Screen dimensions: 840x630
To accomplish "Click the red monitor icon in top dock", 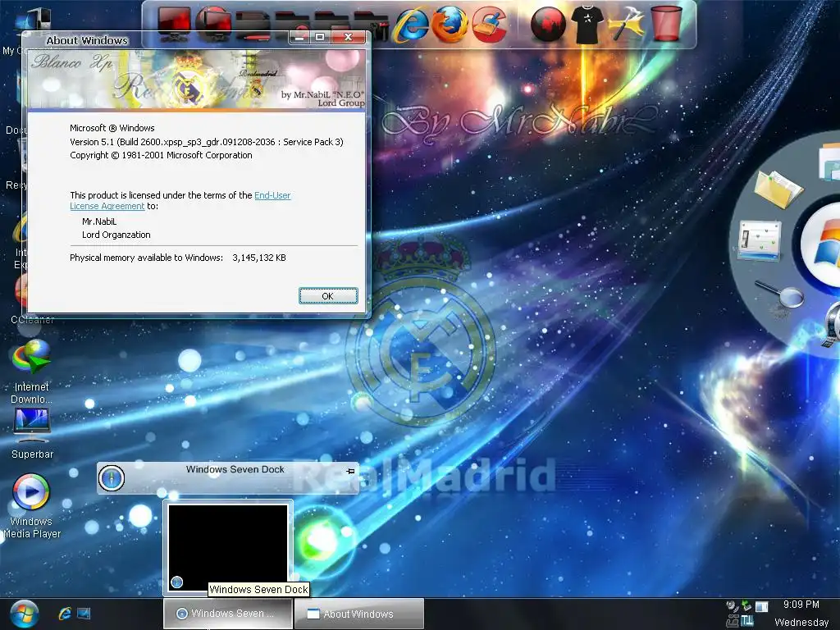I will tap(174, 24).
